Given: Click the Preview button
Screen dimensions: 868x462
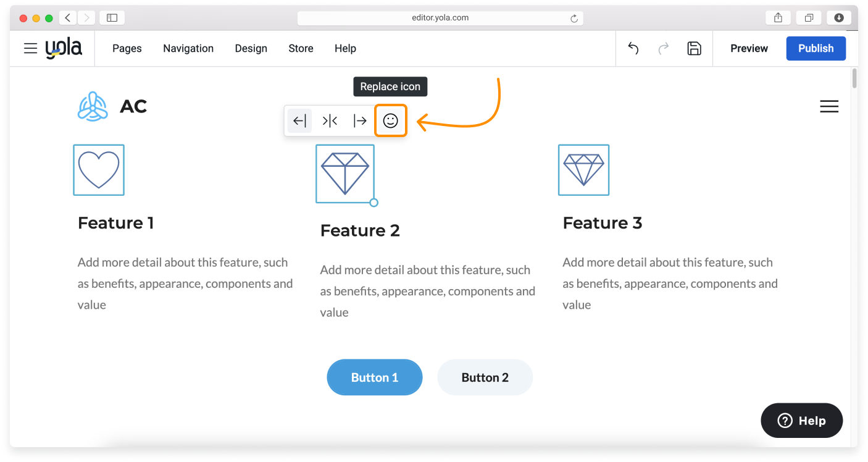Looking at the screenshot, I should (x=749, y=48).
